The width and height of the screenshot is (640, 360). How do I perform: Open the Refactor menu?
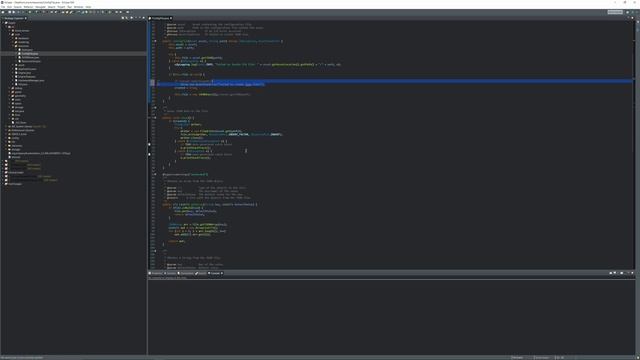coord(29,7)
